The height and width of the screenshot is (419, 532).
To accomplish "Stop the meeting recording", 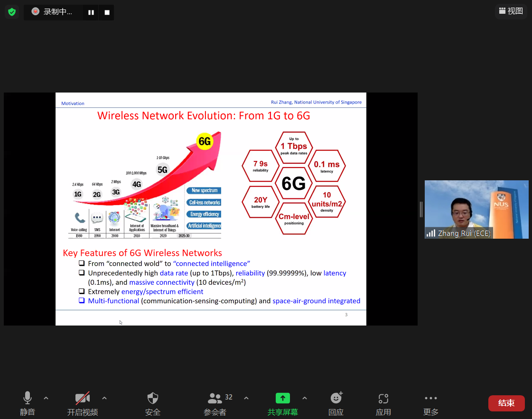I will [107, 12].
